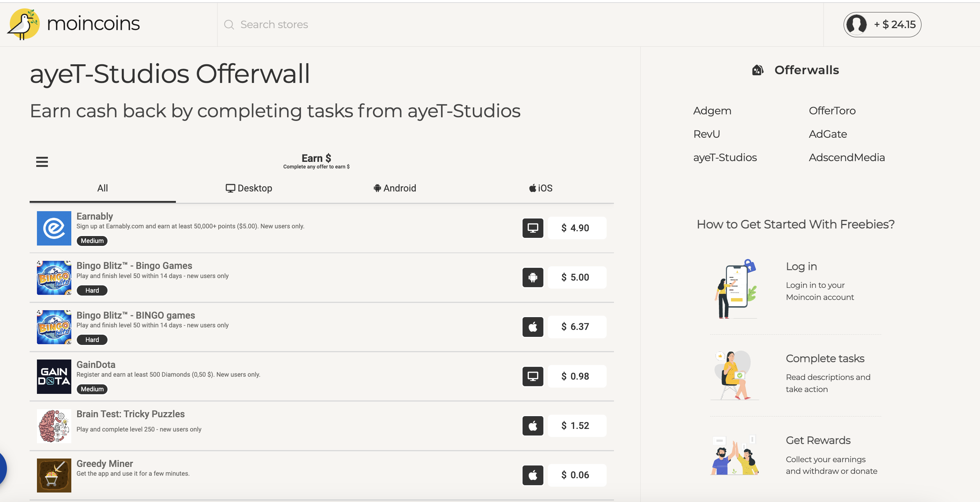Click the Get Rewards step heading

tap(818, 441)
